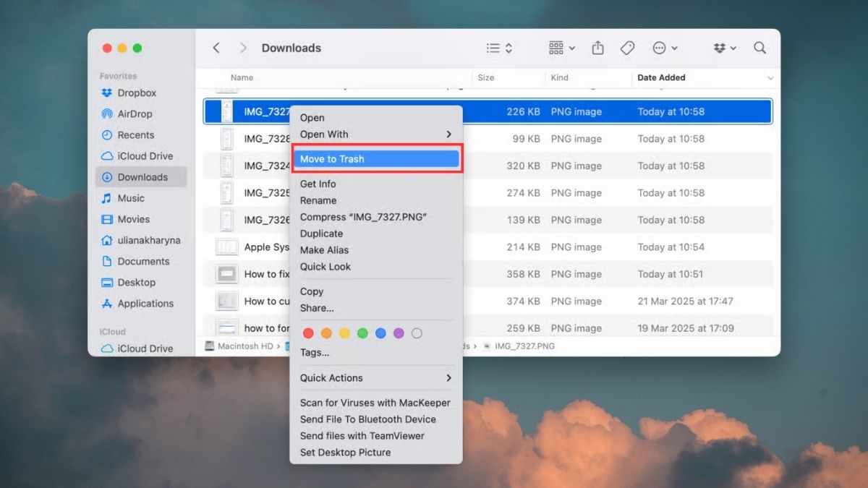868x488 pixels.
Task: Click the Share icon in the toolbar
Action: [597, 48]
